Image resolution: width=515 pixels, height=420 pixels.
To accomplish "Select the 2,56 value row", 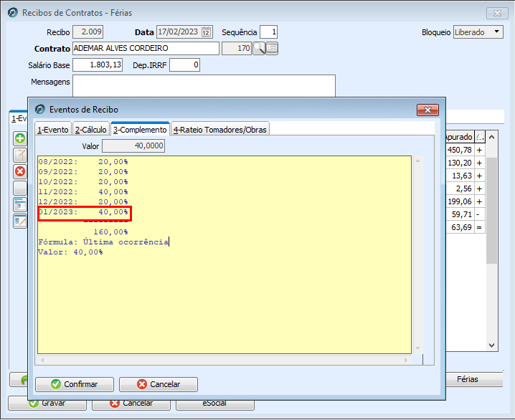I will pyautogui.click(x=466, y=188).
